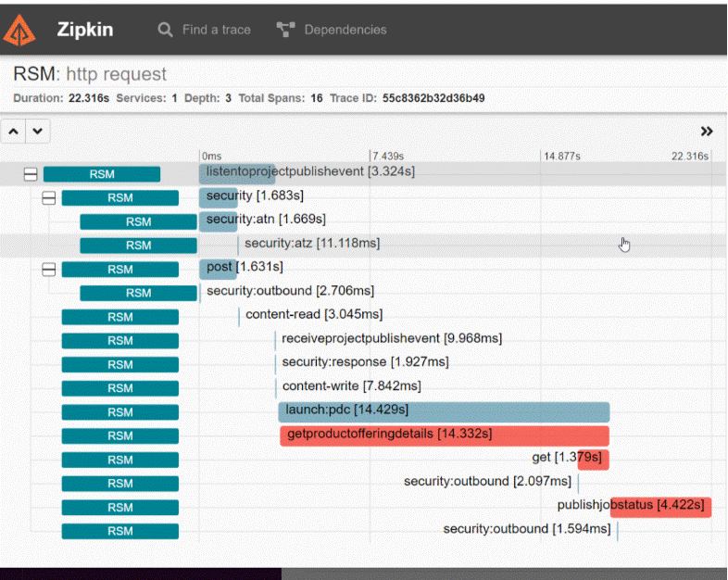Select the red get [1.379s] span
The image size is (728, 580).
(x=594, y=460)
